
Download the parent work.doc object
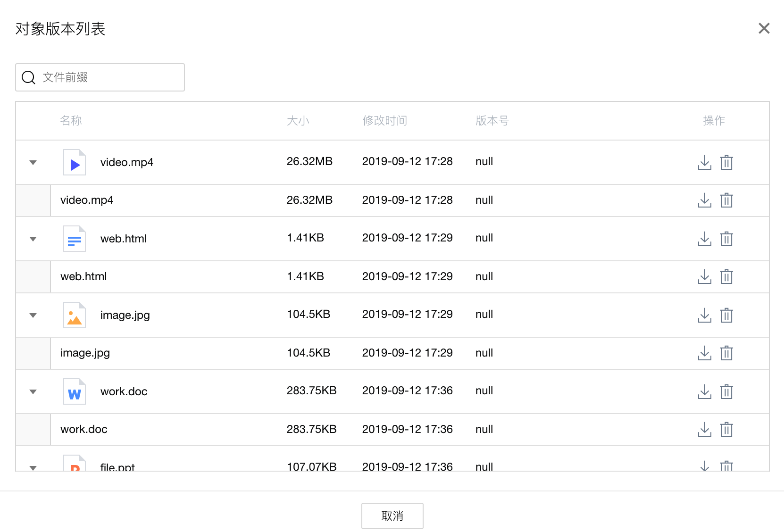click(704, 391)
